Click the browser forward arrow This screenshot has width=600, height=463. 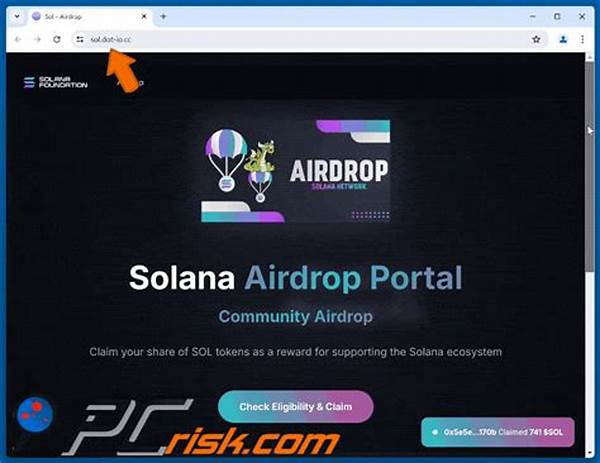point(38,39)
